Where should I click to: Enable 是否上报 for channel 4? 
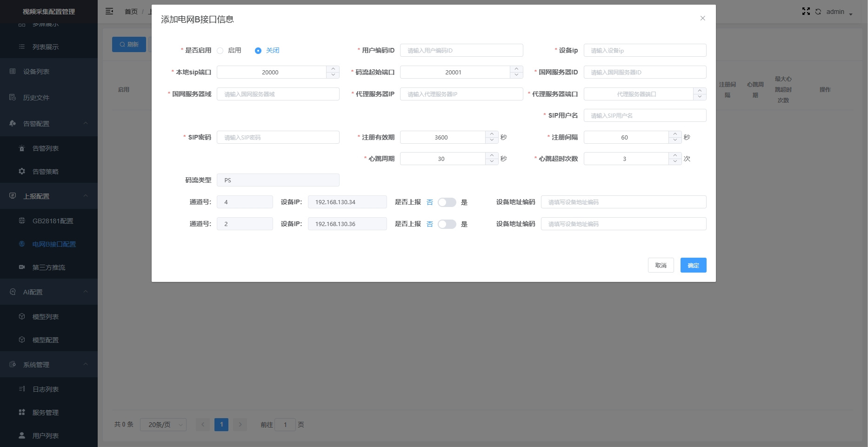tap(447, 202)
